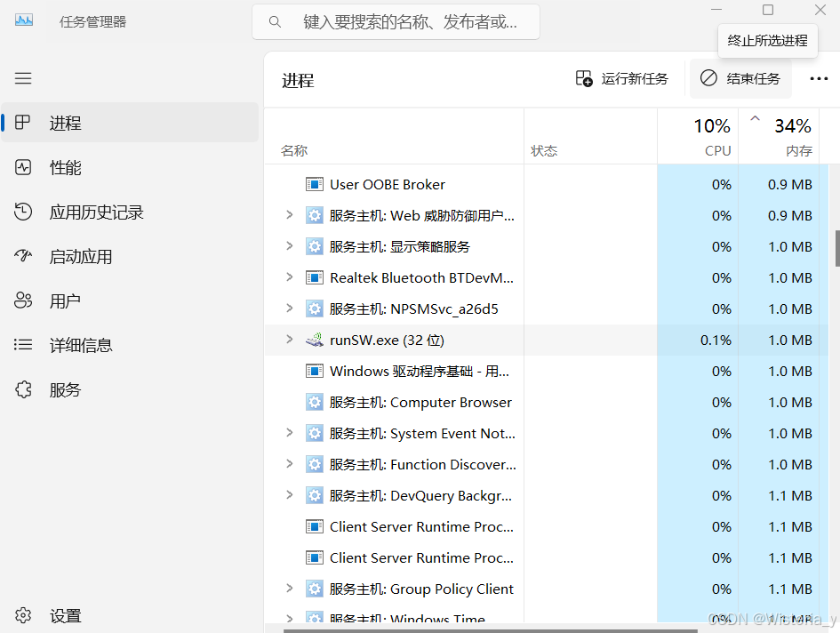Switch to the 性能 page

coord(130,167)
